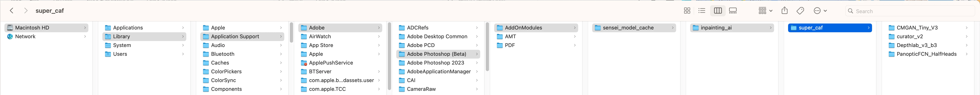Click scrollbar of Adobe column
980x95 pixels.
(x=389, y=56)
